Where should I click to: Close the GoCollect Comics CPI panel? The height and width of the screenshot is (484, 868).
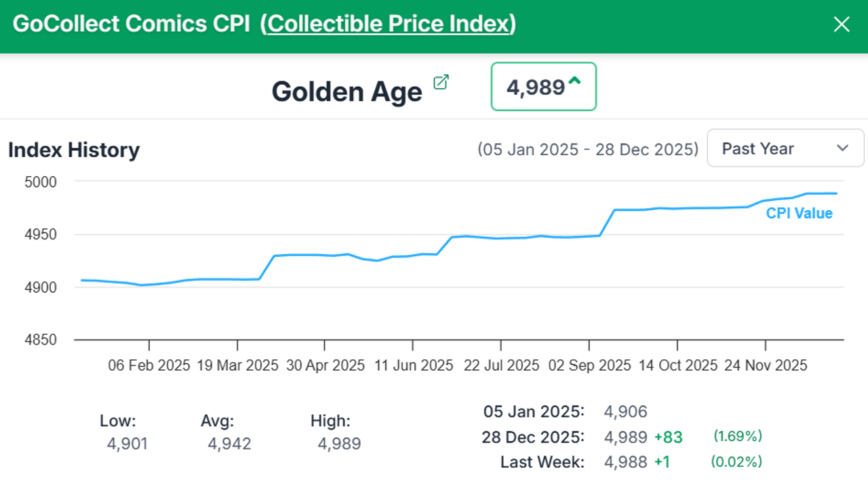point(841,25)
